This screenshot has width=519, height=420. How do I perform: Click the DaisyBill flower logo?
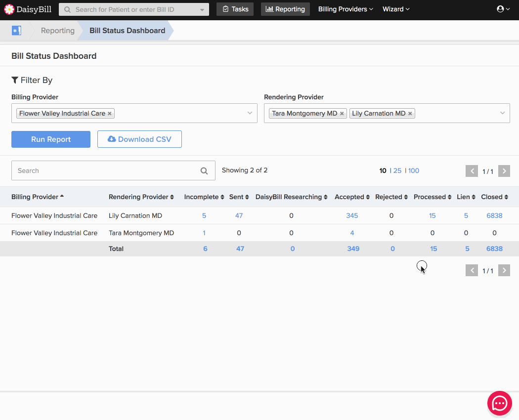pyautogui.click(x=9, y=9)
